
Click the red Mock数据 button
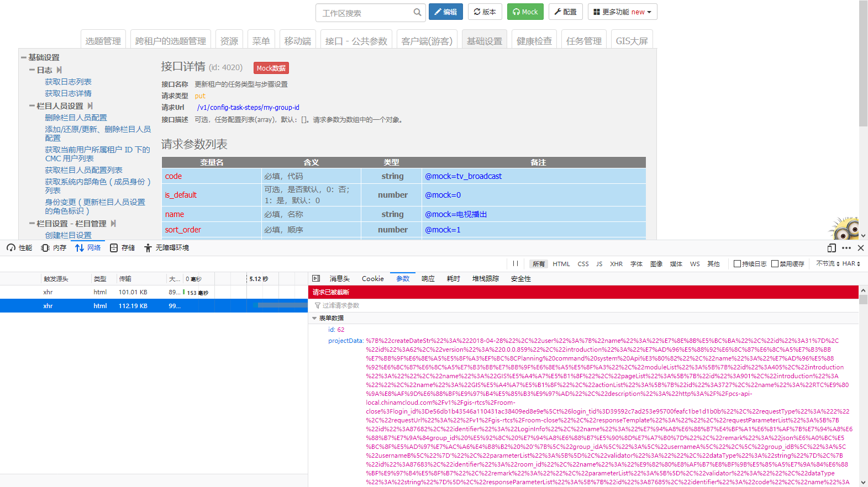(271, 68)
